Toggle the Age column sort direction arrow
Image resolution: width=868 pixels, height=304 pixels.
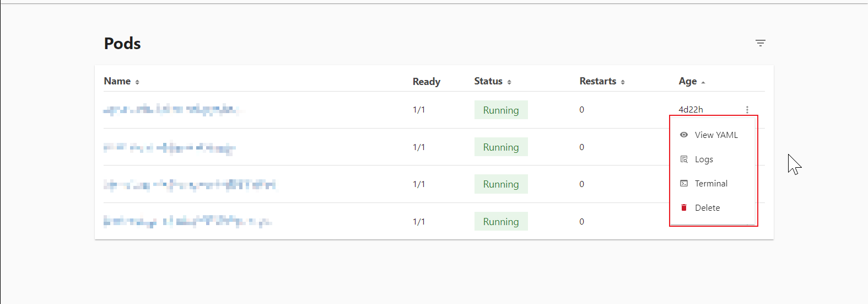(x=703, y=82)
